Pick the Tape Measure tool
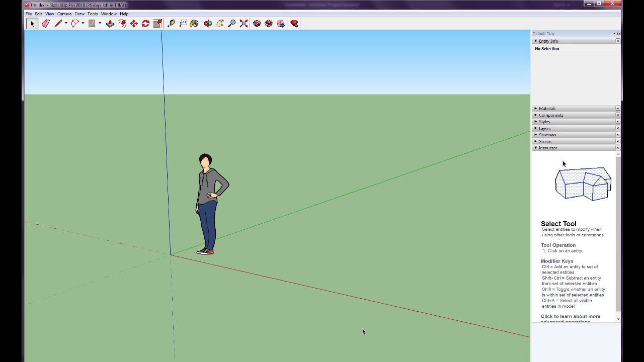Image resolution: width=644 pixels, height=362 pixels. tap(171, 24)
